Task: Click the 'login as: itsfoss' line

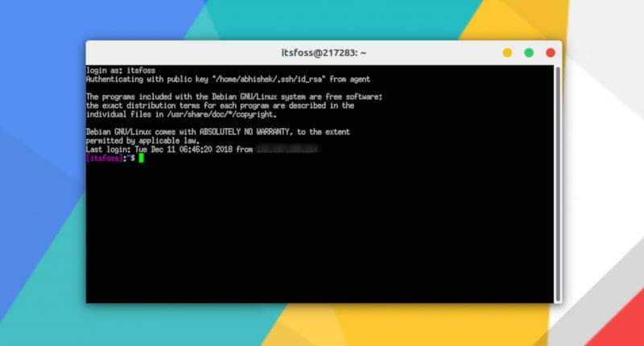Action: point(121,71)
